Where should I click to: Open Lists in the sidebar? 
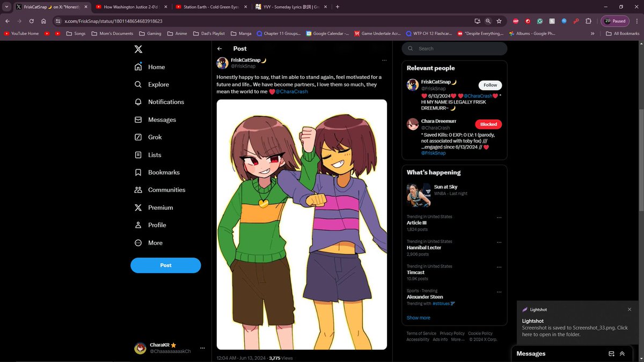(x=148, y=155)
